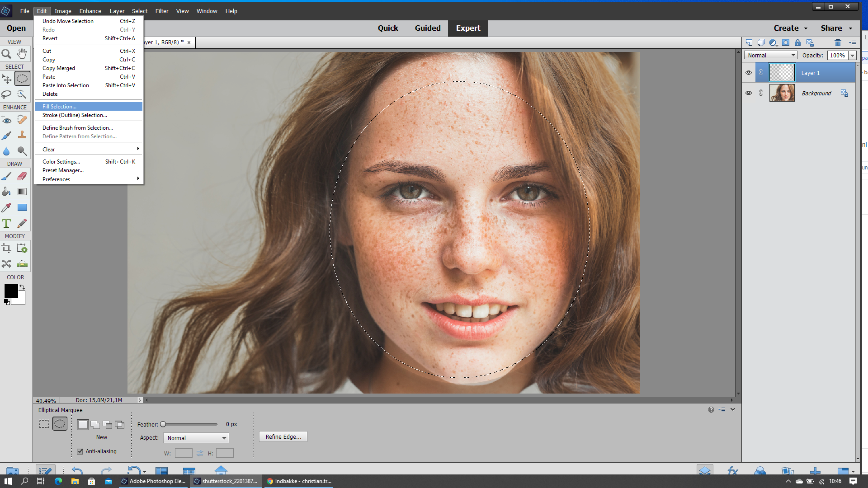
Task: Select the Zoom tool
Action: [6, 54]
